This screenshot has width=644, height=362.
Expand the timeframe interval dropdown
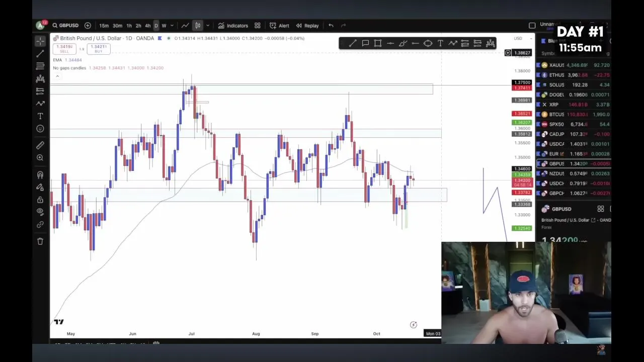[172, 26]
